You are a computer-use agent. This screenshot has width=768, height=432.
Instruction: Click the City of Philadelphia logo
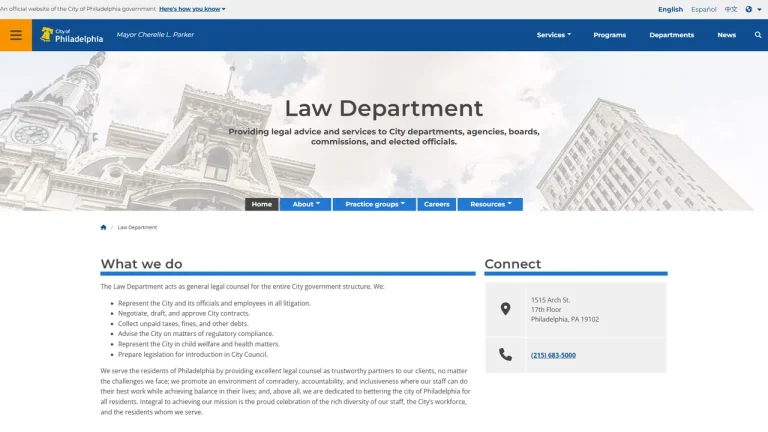tap(72, 35)
